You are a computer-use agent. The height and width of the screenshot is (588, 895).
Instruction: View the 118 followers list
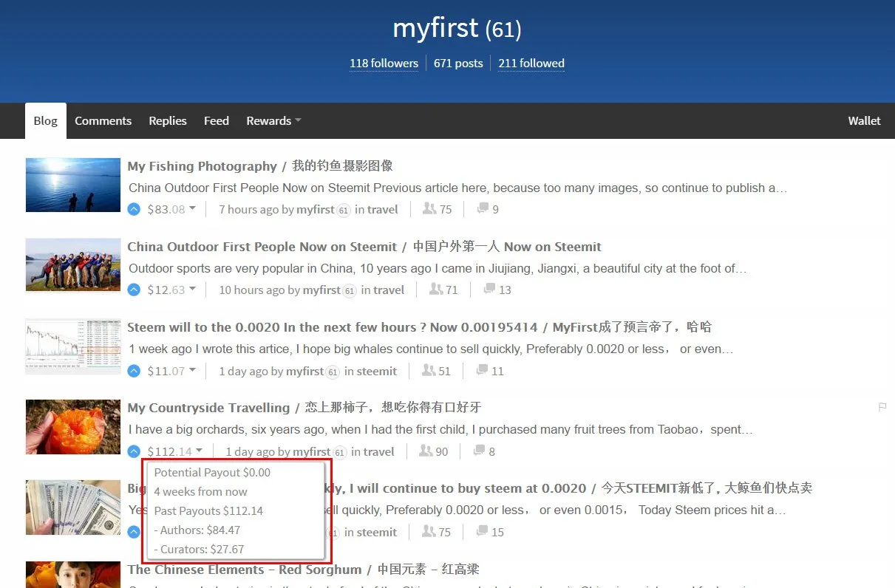tap(384, 64)
